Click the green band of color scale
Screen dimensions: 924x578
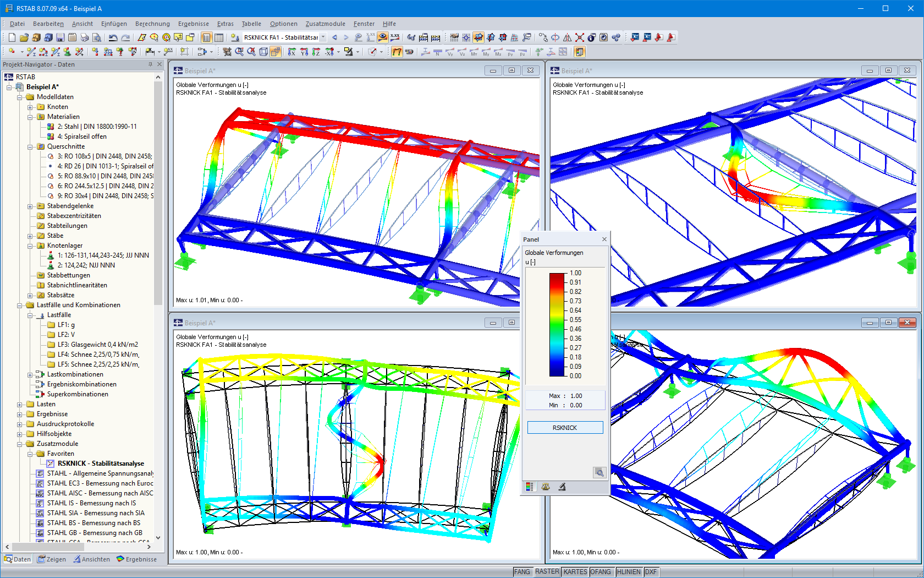click(x=557, y=325)
